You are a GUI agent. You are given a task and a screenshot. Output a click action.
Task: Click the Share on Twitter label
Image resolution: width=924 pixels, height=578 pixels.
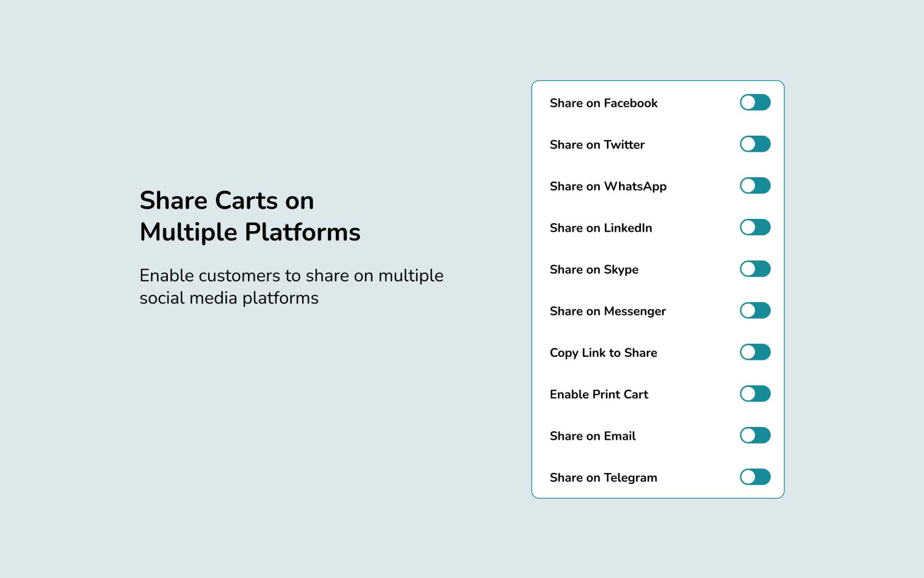pyautogui.click(x=597, y=145)
